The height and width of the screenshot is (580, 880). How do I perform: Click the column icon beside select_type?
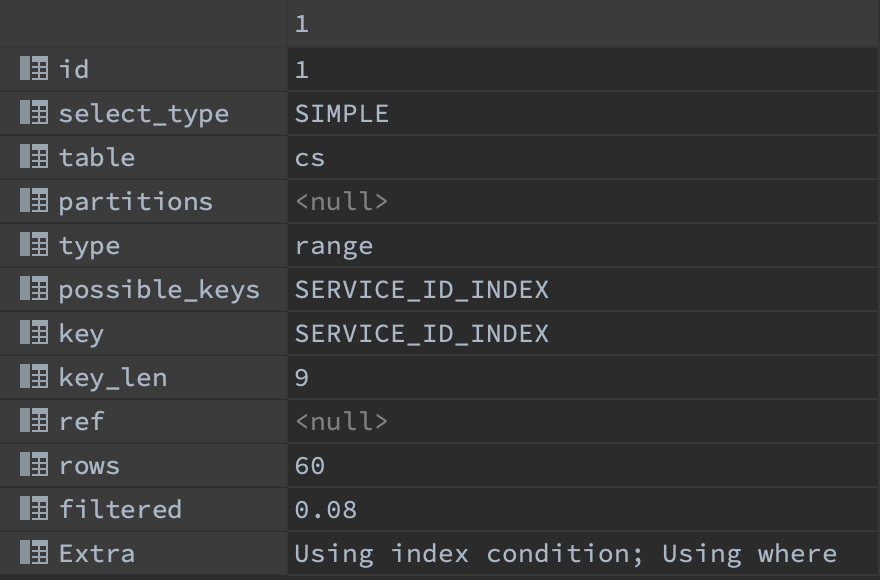[34, 113]
